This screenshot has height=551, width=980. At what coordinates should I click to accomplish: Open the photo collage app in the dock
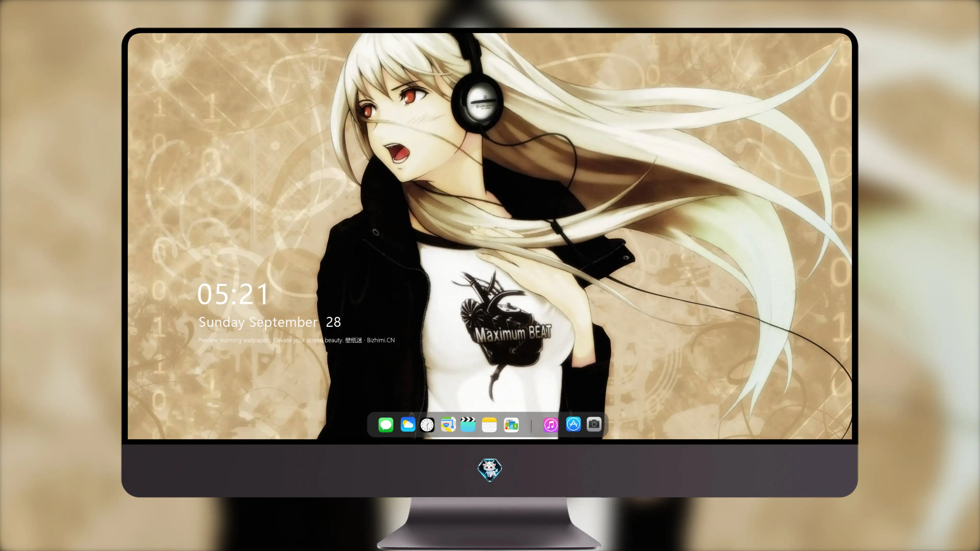[511, 424]
